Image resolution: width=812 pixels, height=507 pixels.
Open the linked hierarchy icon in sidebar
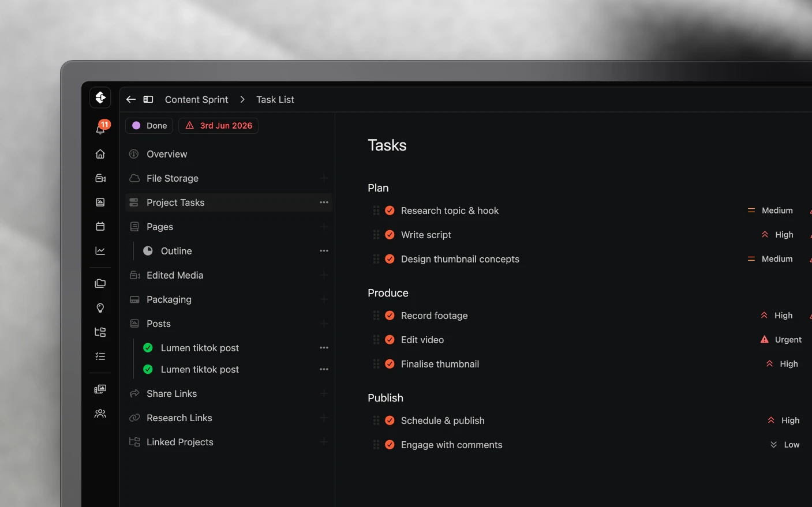(x=100, y=332)
